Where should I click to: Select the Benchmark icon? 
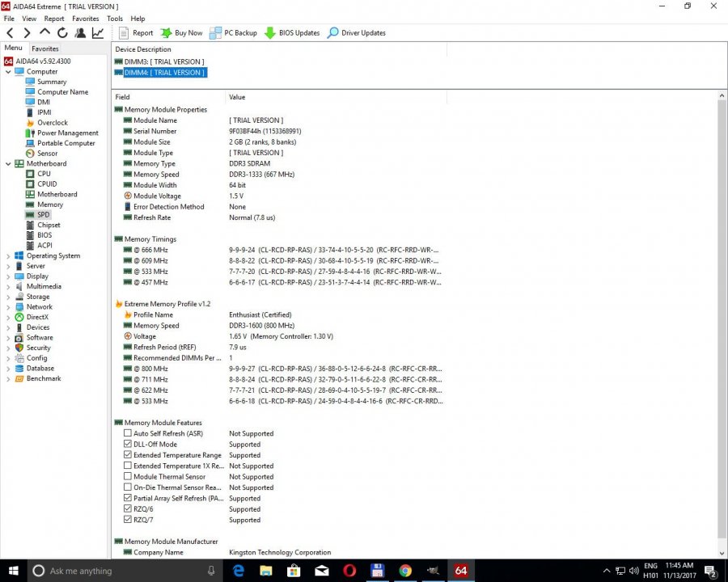[x=19, y=378]
